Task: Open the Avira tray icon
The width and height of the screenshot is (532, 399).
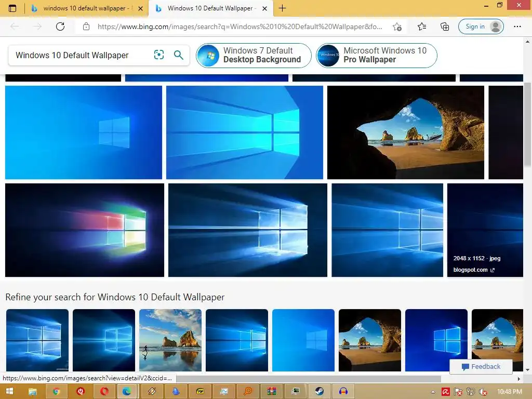Action: (x=445, y=392)
